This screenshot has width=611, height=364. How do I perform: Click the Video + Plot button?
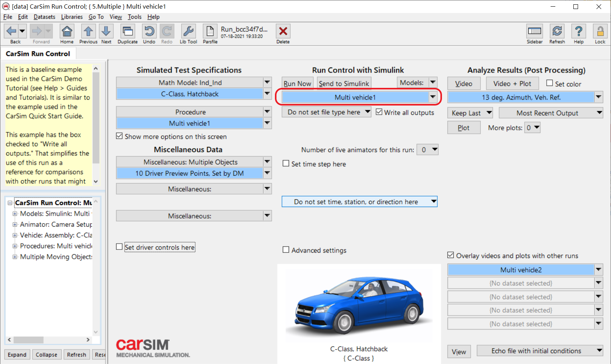512,83
